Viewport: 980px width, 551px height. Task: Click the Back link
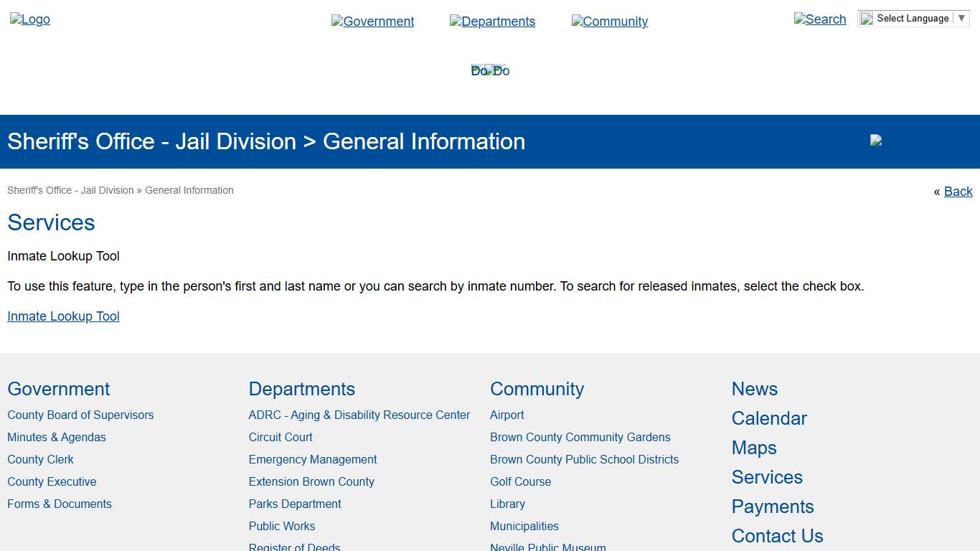pos(958,192)
